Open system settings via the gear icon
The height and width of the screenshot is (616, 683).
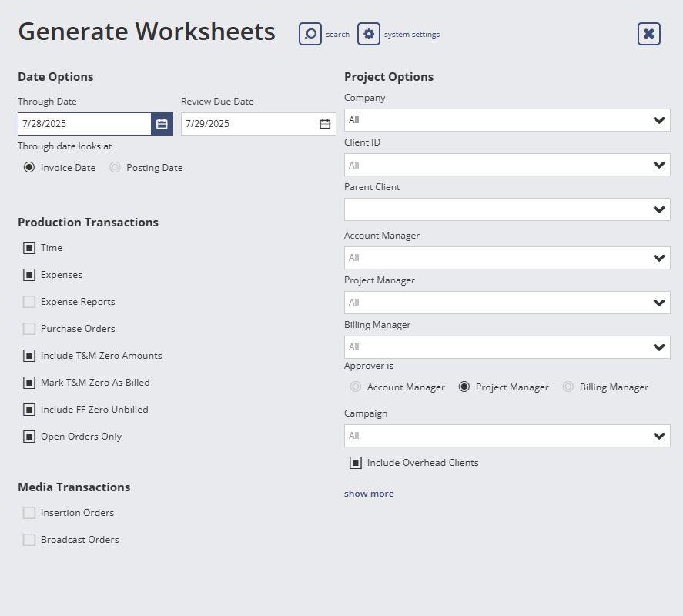click(369, 34)
